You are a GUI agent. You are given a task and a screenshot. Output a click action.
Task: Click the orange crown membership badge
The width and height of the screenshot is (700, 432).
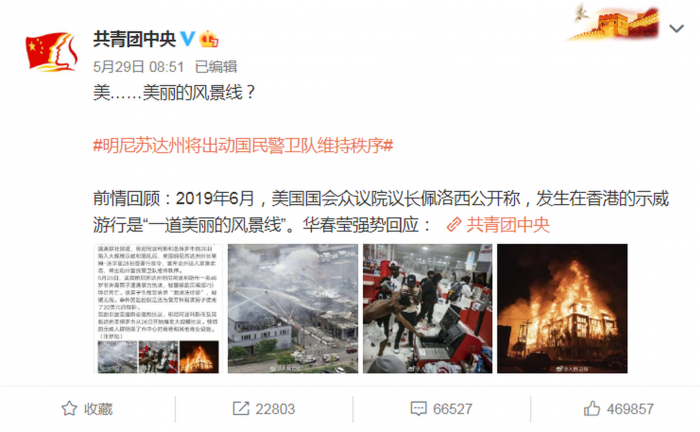[x=208, y=39]
